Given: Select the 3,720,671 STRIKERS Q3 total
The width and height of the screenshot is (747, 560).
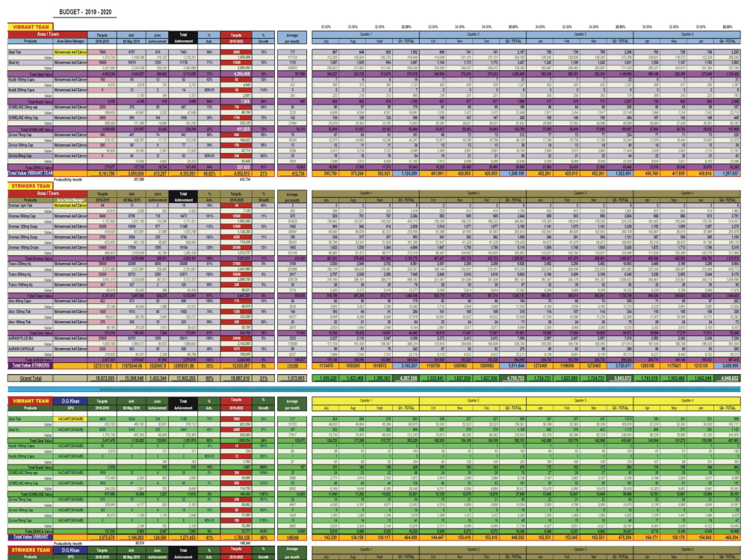Looking at the screenshot, I should [620, 366].
